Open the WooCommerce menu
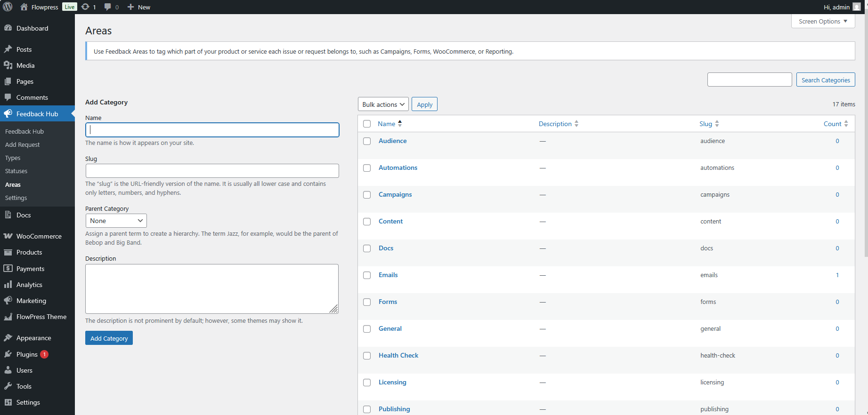Screen dimensions: 868x415 pyautogui.click(x=37, y=236)
